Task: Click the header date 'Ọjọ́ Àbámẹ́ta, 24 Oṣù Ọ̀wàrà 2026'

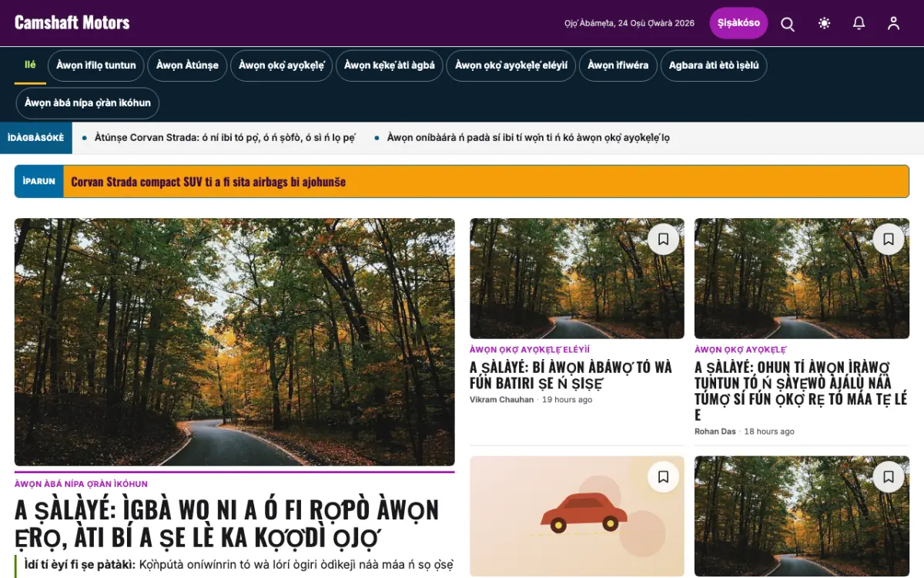Action: coord(629,23)
